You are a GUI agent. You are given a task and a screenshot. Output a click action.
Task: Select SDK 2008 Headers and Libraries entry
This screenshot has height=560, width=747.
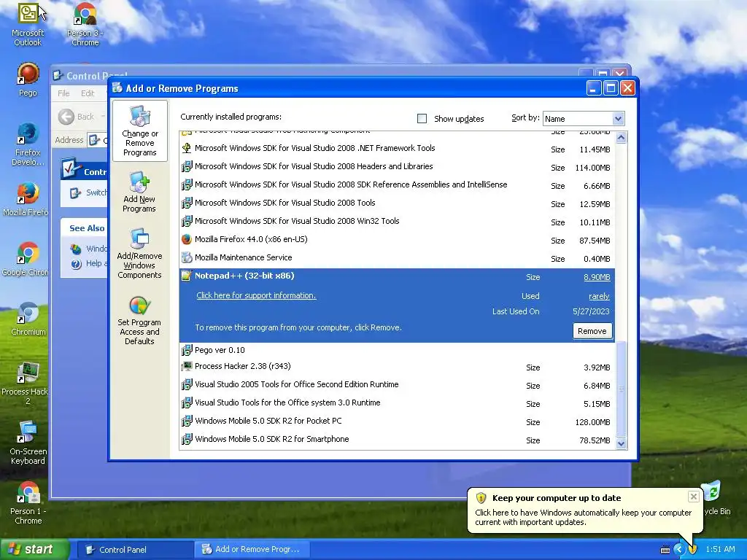tap(398, 167)
